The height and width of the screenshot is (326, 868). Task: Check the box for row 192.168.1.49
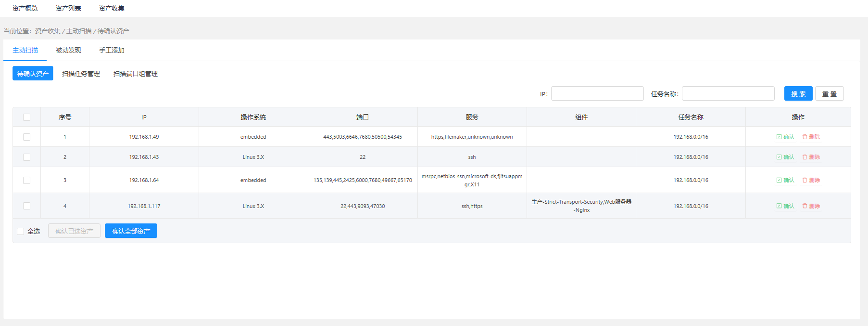tap(26, 137)
